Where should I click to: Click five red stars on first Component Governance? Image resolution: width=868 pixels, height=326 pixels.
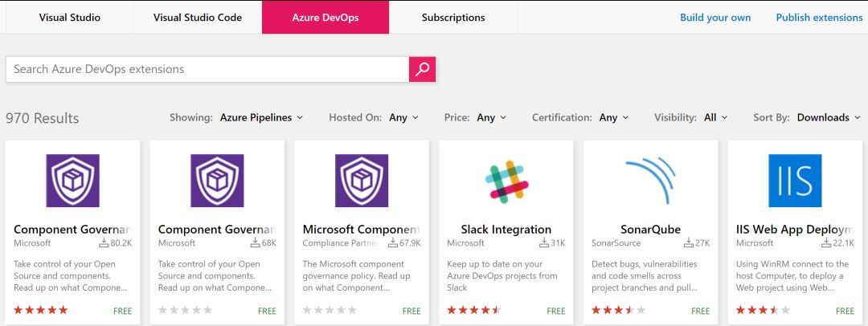40,310
